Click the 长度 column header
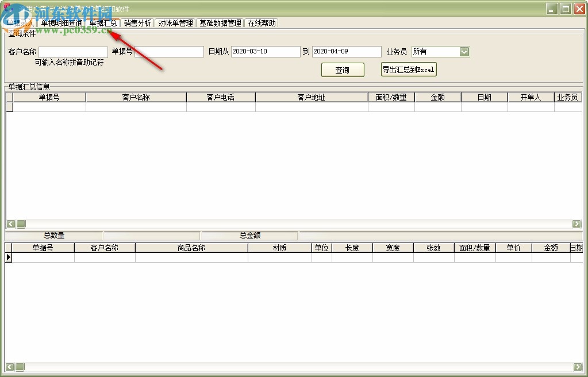Viewport: 588px width, 377px height. (x=352, y=248)
